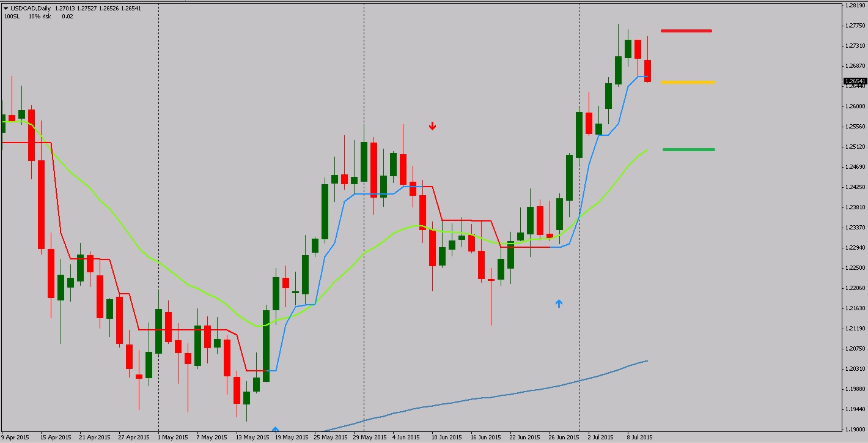Click the 15 Apr 2015 date label
Screen dimensions: 868x443
(56, 437)
